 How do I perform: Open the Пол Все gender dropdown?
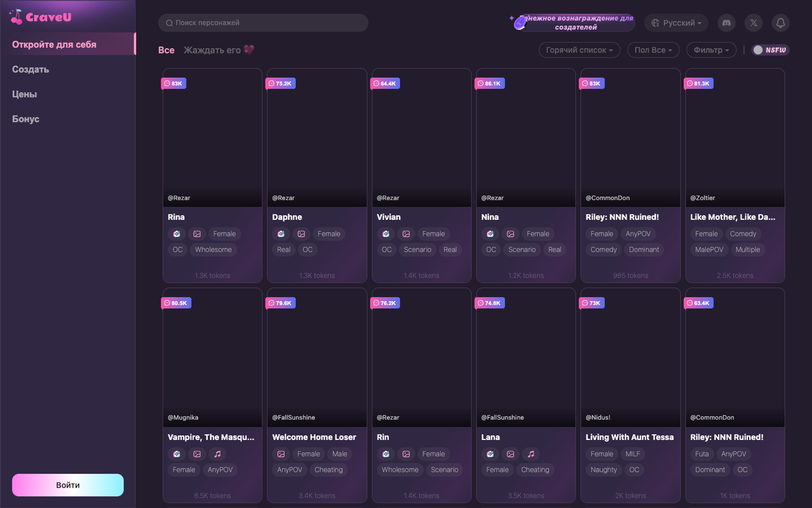pyautogui.click(x=653, y=50)
